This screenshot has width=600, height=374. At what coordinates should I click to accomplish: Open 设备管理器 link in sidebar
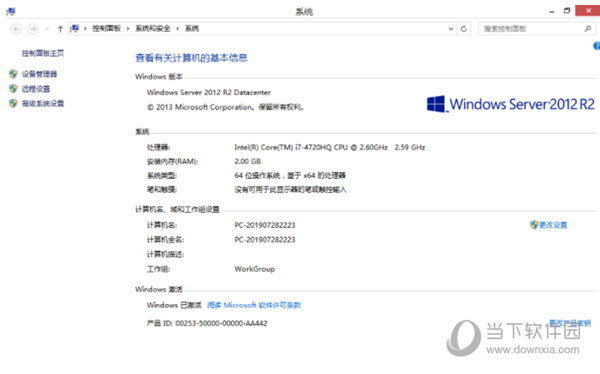pyautogui.click(x=39, y=74)
